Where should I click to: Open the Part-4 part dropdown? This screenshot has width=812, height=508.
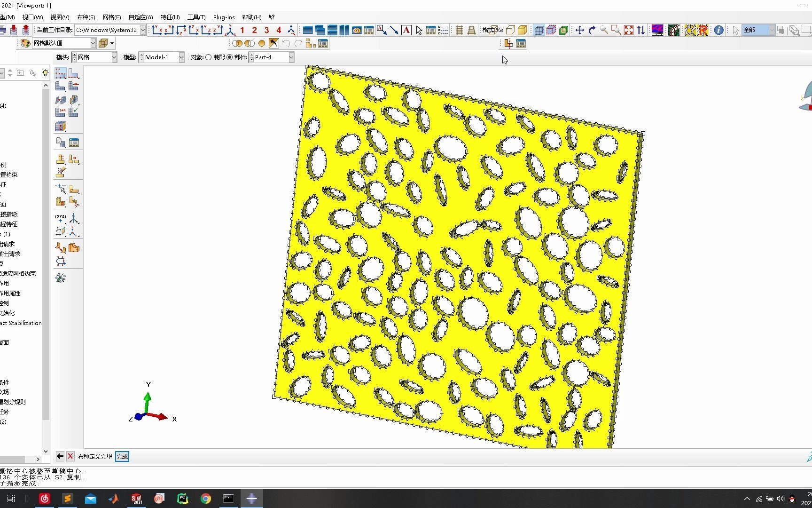click(x=292, y=57)
